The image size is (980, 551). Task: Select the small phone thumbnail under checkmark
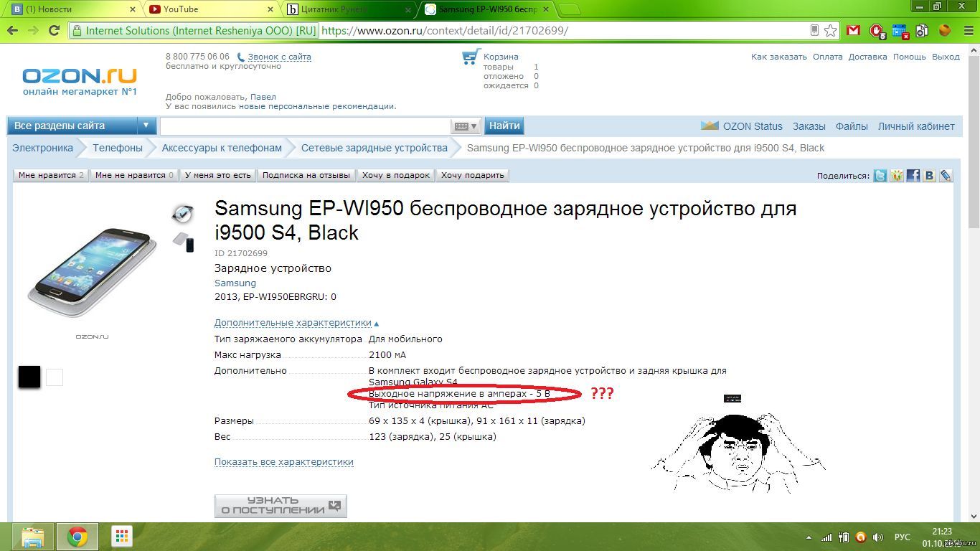[x=184, y=242]
